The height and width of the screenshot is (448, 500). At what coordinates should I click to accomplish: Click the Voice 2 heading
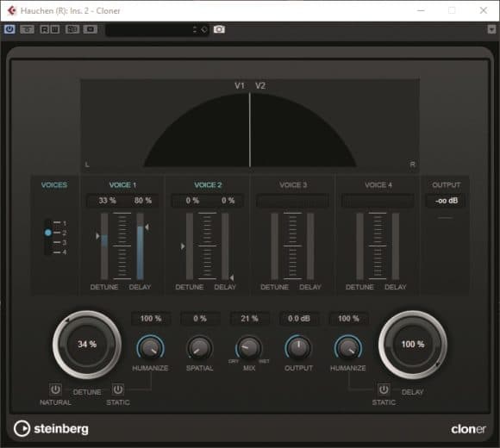208,185
